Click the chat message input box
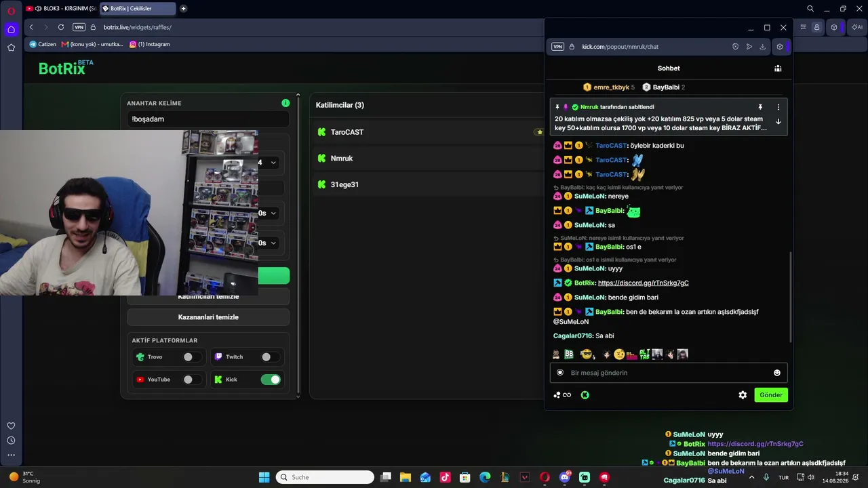868x488 pixels. (669, 373)
